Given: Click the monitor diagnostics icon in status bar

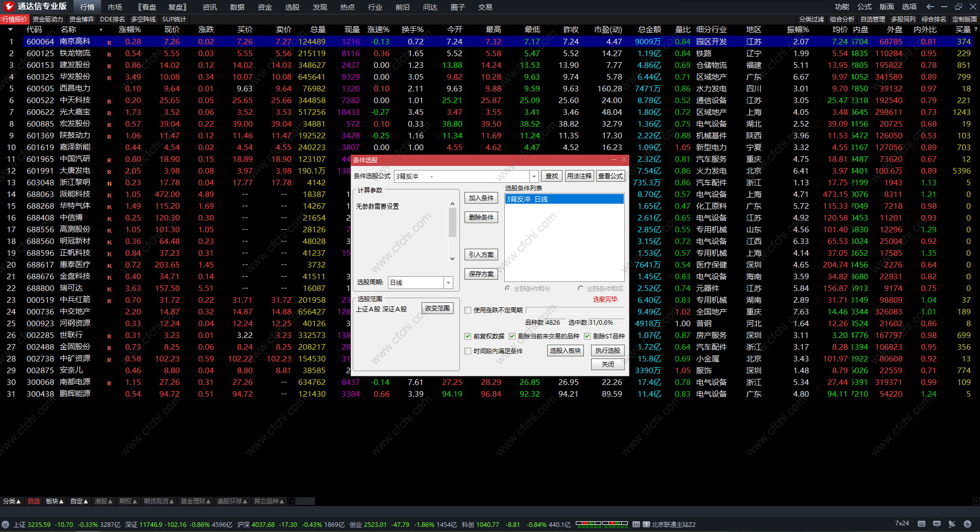Looking at the screenshot, I should click(x=937, y=524).
